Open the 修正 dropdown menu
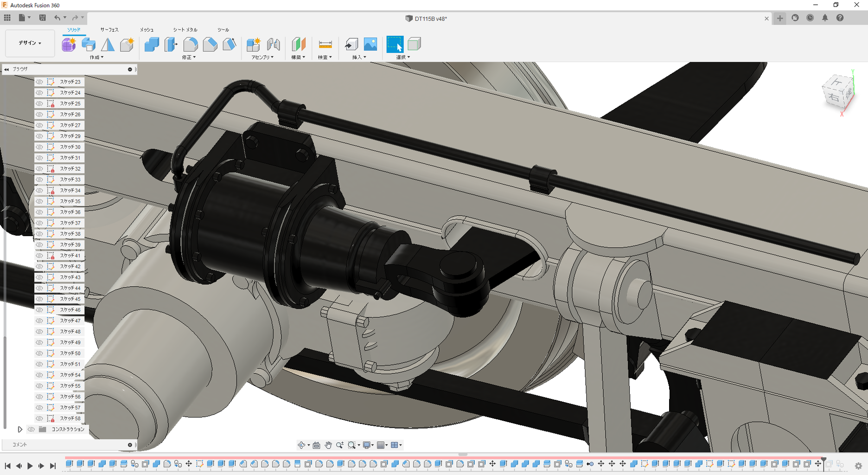868x475 pixels. click(x=189, y=58)
